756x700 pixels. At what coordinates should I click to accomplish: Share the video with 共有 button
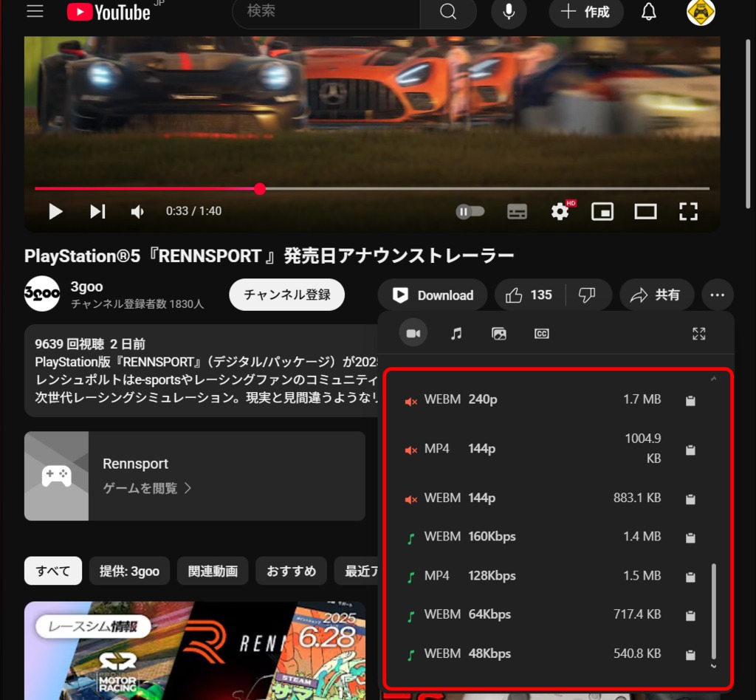[x=656, y=295]
